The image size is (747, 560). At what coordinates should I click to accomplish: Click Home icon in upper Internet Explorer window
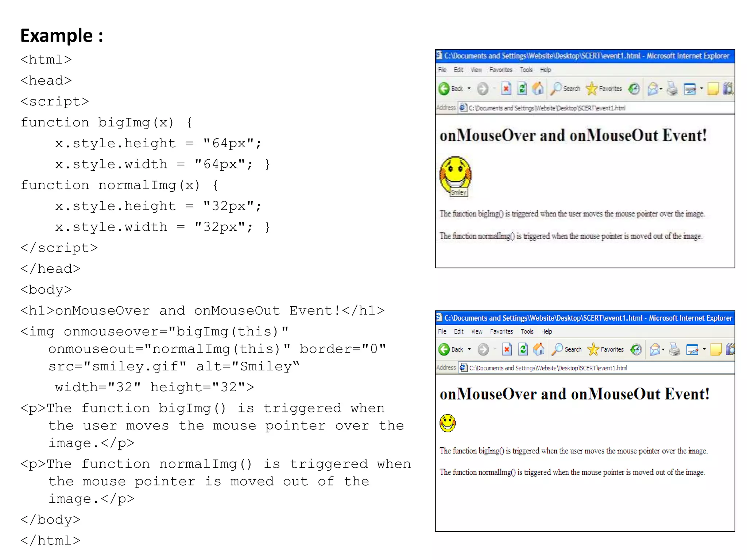pyautogui.click(x=538, y=89)
